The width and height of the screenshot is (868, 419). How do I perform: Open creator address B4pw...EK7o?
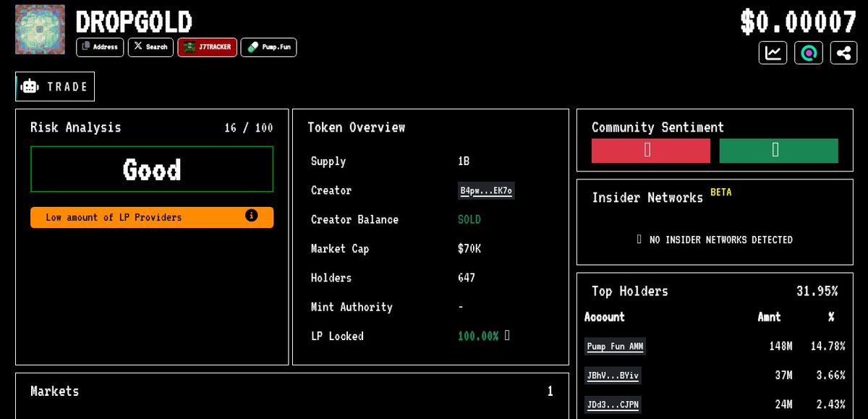click(486, 191)
